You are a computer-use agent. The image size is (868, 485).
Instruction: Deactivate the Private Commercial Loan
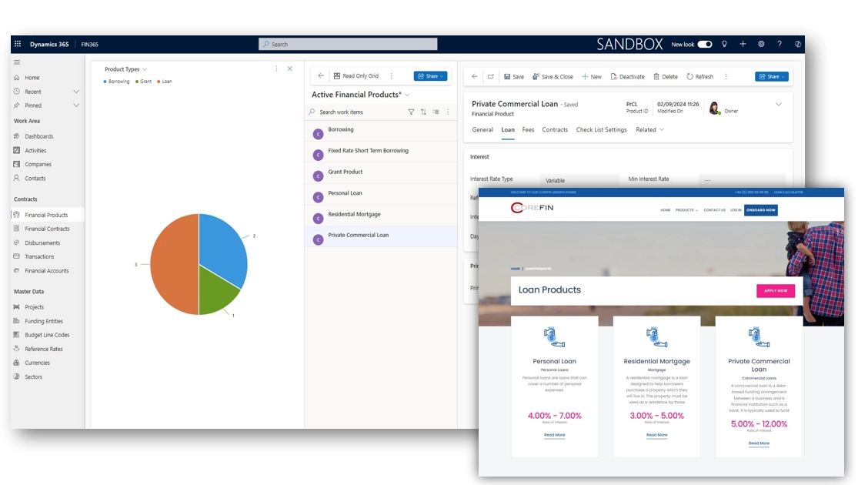pyautogui.click(x=627, y=76)
